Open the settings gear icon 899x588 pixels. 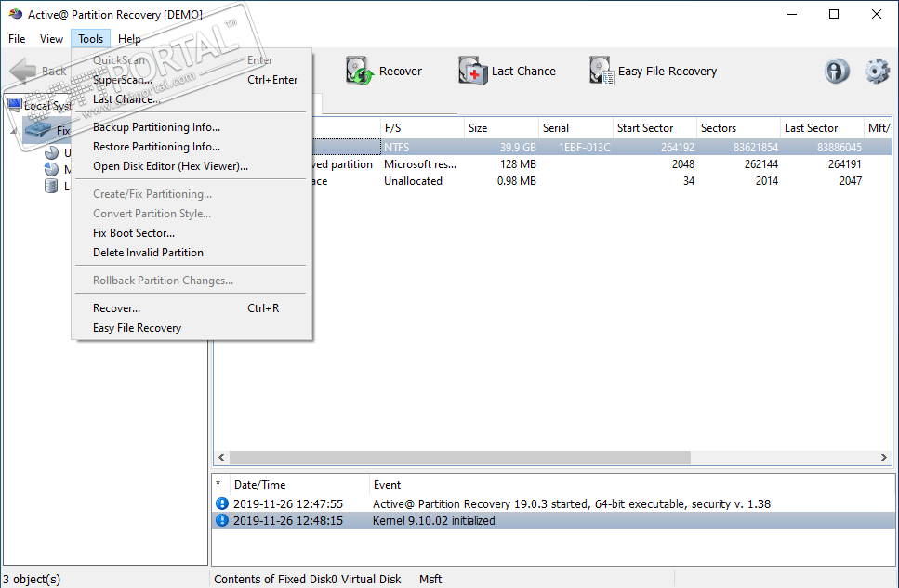pos(877,72)
